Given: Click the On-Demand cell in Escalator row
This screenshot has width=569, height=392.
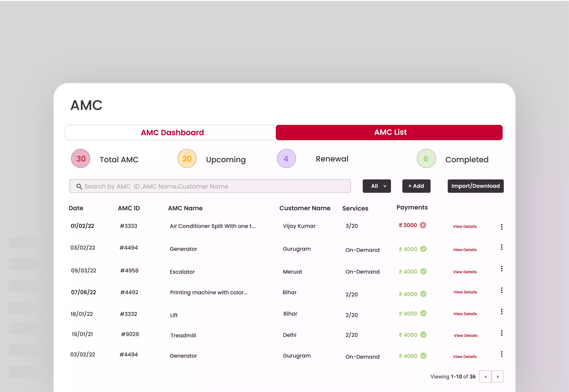Looking at the screenshot, I should 362,272.
